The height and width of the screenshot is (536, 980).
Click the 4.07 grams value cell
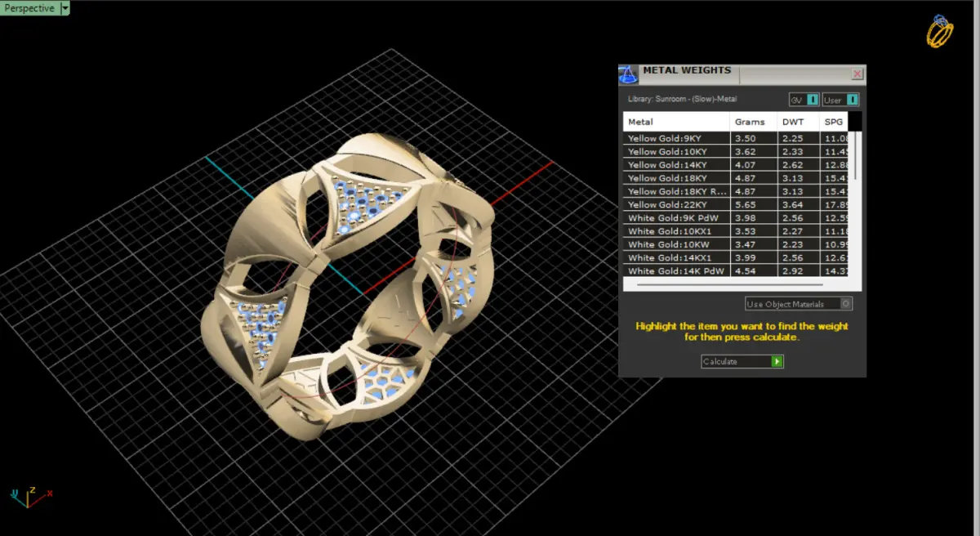(x=753, y=165)
